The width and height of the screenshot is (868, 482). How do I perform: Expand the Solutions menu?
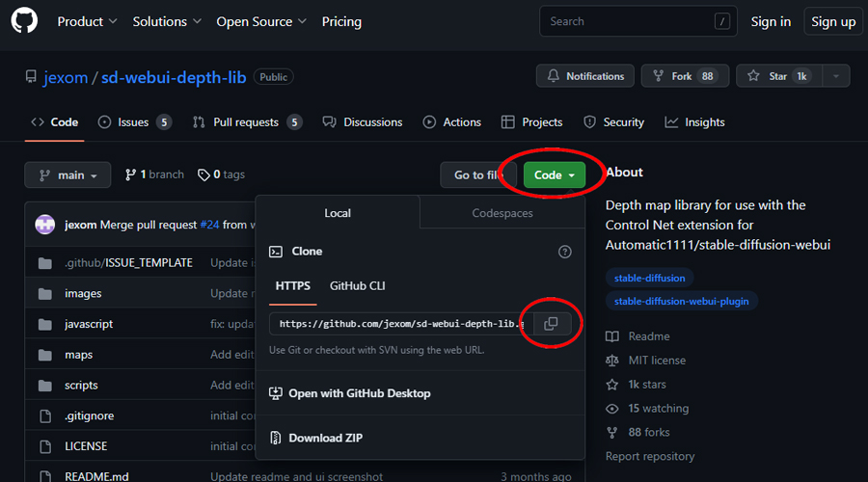pyautogui.click(x=167, y=21)
